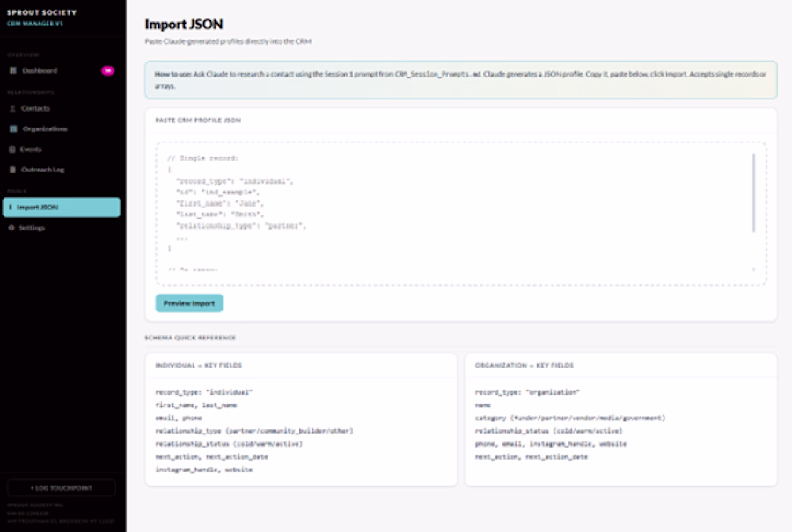Open Settings from the sidebar
792x532 pixels.
61,228
